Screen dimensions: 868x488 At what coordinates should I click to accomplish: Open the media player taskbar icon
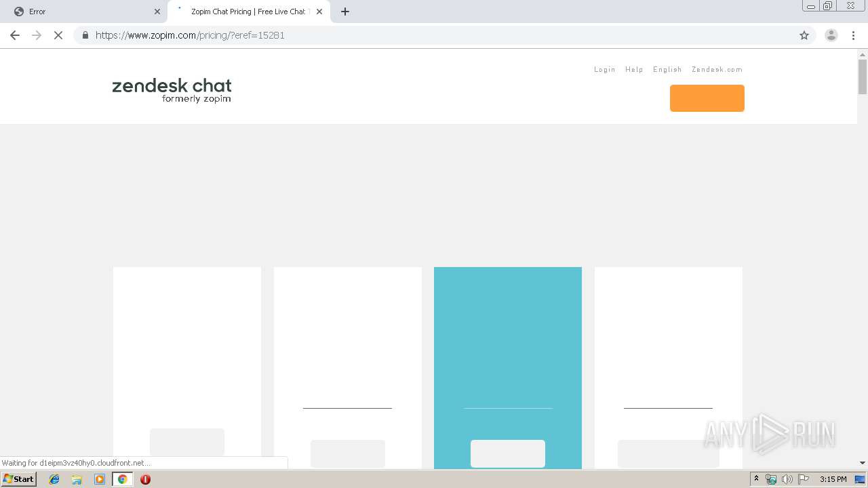(100, 479)
